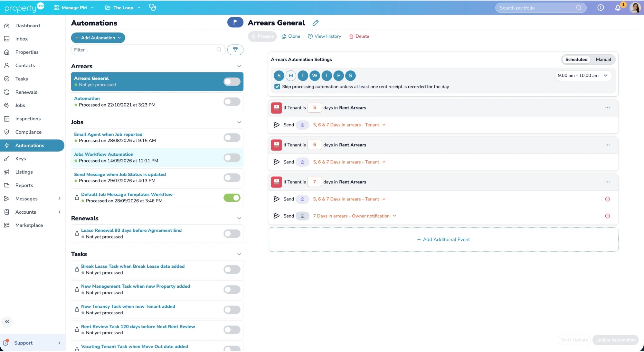Image resolution: width=644 pixels, height=352 pixels.
Task: Open the user profile avatar
Action: point(635,7)
